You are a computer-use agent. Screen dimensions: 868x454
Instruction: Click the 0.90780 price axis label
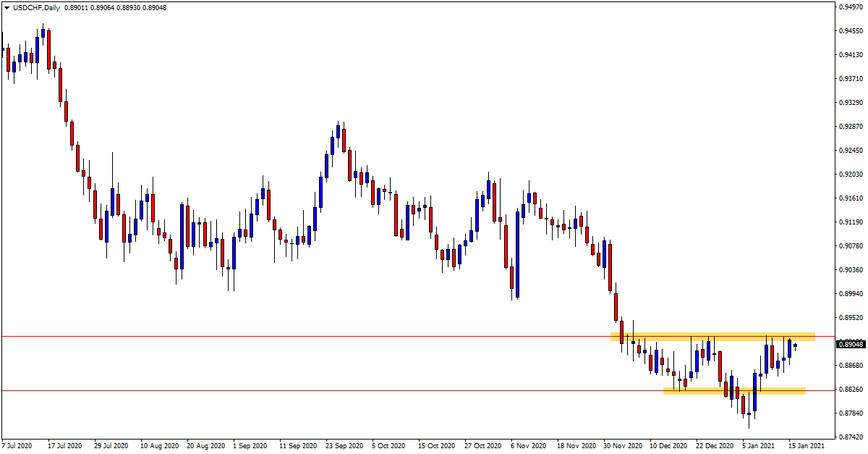[850, 246]
